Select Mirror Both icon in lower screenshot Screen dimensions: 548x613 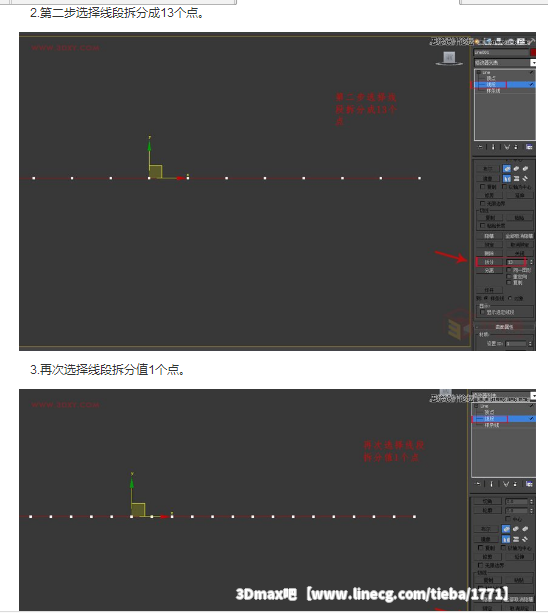(x=525, y=539)
